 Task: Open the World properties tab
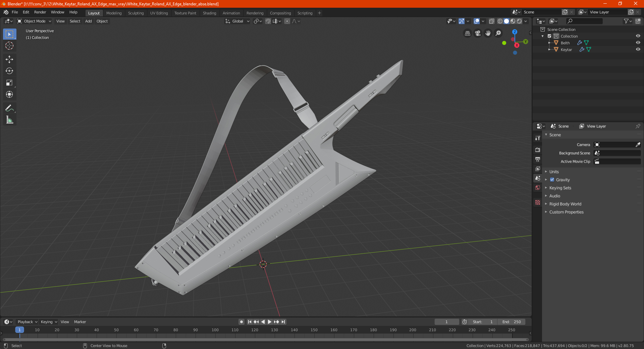click(x=538, y=188)
